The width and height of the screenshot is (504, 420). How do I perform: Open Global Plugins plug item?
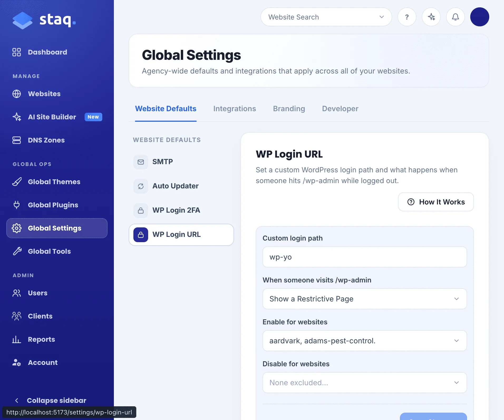pos(57,205)
